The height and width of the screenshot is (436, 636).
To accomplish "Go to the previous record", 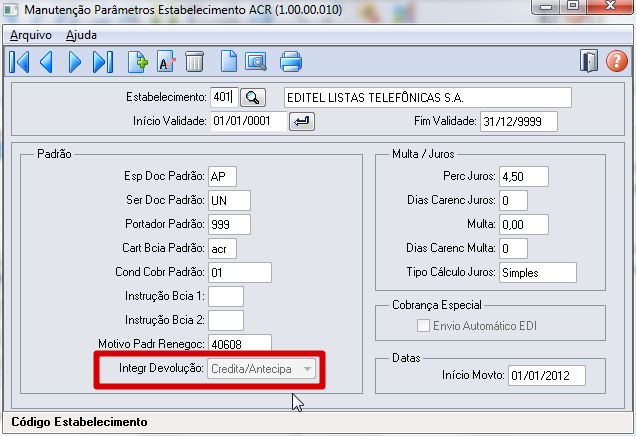I will (46, 62).
